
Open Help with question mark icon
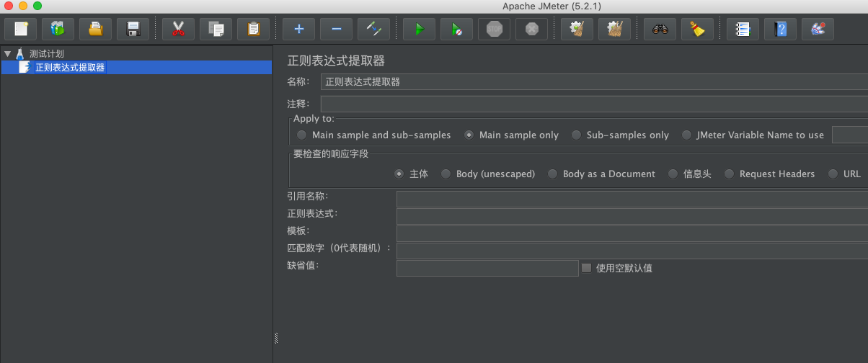pyautogui.click(x=780, y=29)
